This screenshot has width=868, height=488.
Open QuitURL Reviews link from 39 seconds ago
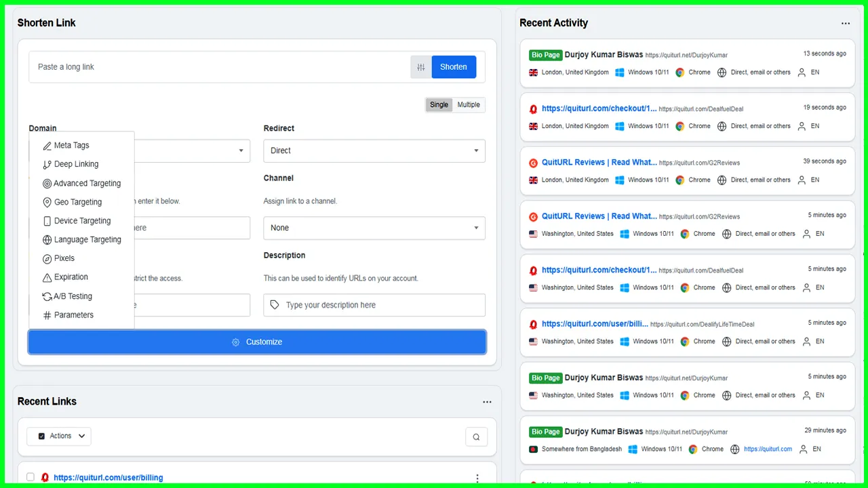coord(599,162)
